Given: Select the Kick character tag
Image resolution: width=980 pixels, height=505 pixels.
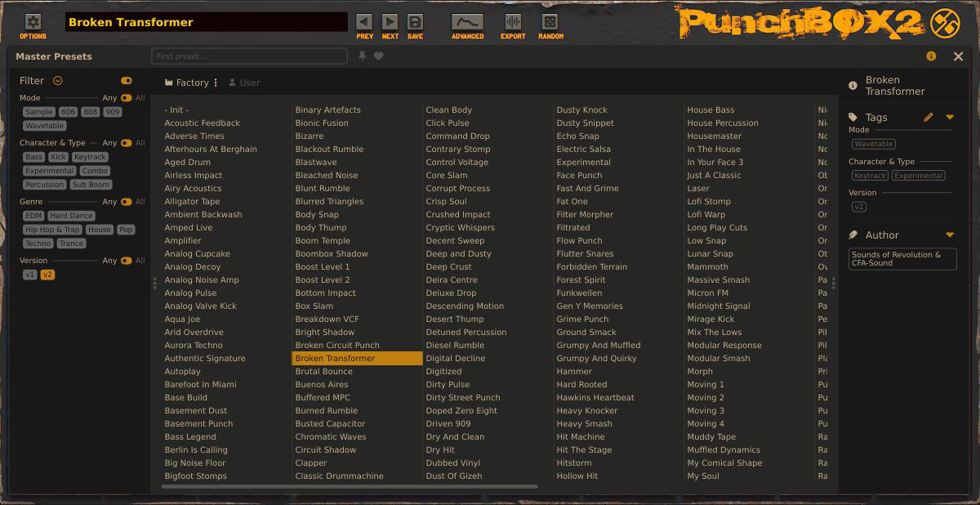Looking at the screenshot, I should pos(58,157).
